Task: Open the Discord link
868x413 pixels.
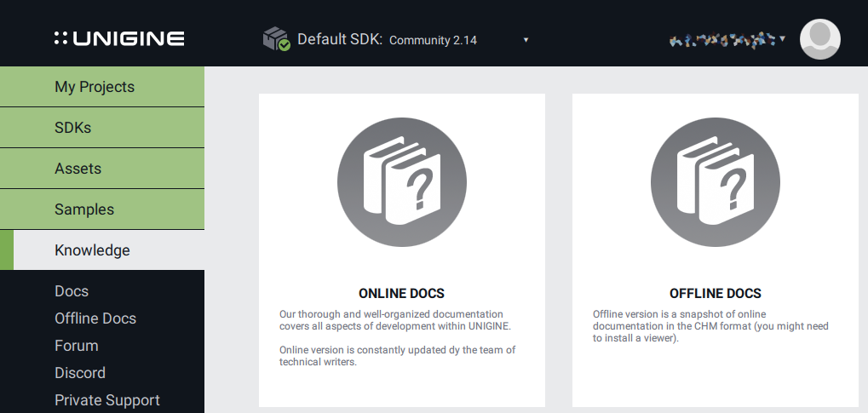Action: pyautogui.click(x=80, y=373)
